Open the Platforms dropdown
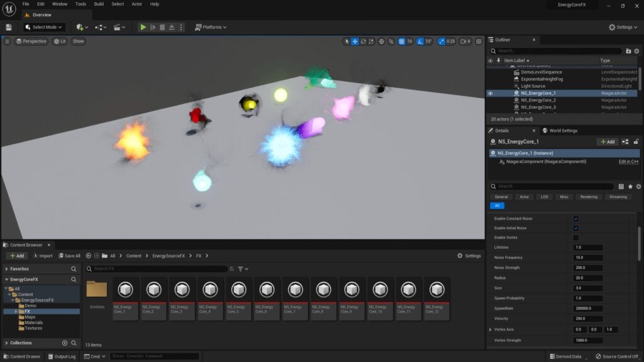Viewport: 644px width, 362px height. click(211, 27)
